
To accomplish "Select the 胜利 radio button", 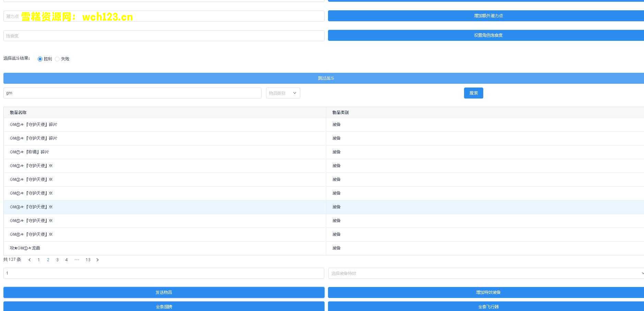I will pyautogui.click(x=40, y=59).
